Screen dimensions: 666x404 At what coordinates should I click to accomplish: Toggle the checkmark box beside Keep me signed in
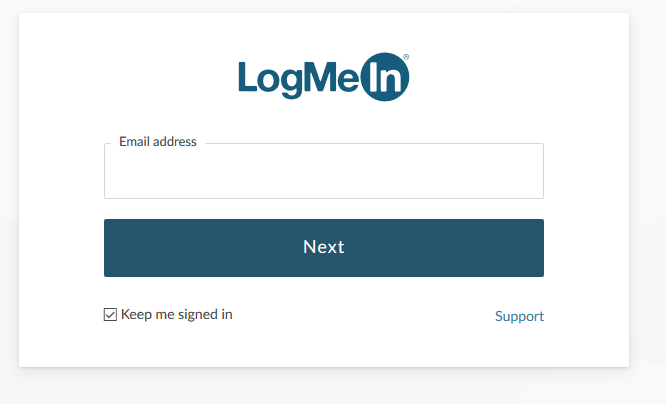tap(110, 314)
